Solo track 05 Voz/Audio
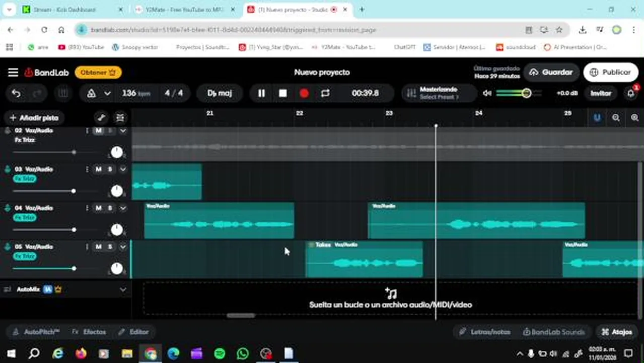 (110, 247)
